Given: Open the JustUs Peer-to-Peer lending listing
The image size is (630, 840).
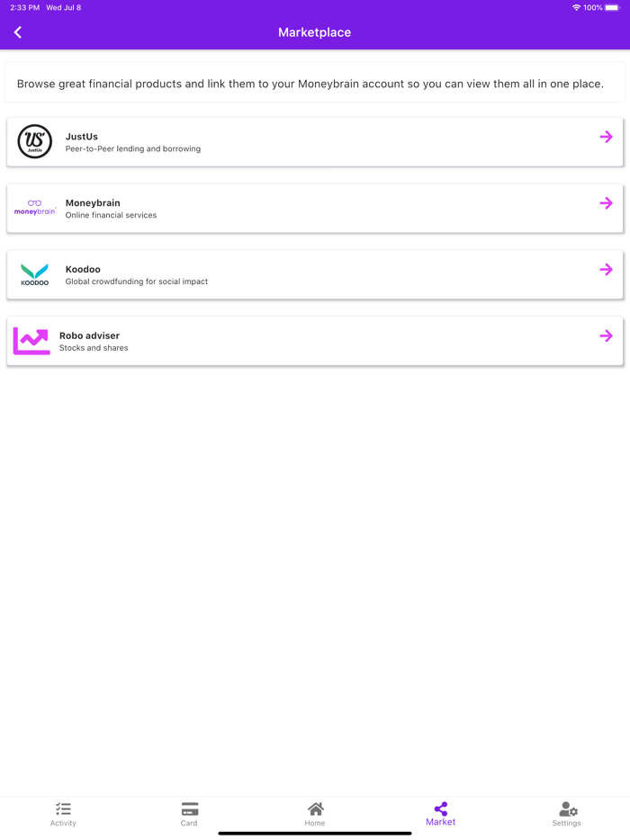Looking at the screenshot, I should tap(315, 141).
